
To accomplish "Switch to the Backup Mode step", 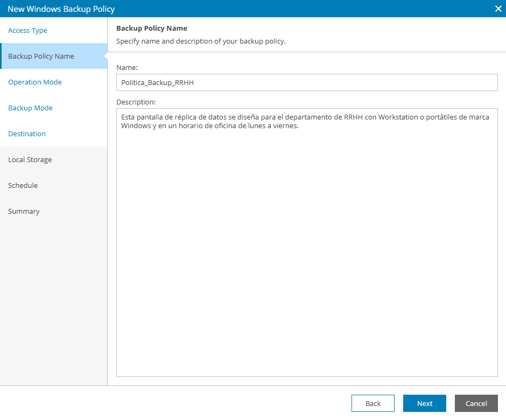I will coord(31,108).
